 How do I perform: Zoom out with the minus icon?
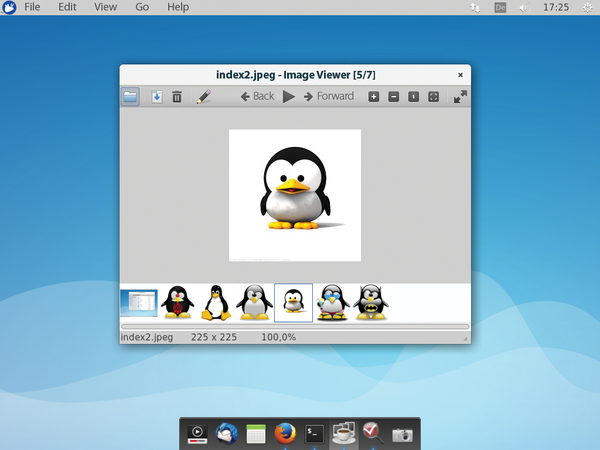click(x=394, y=96)
